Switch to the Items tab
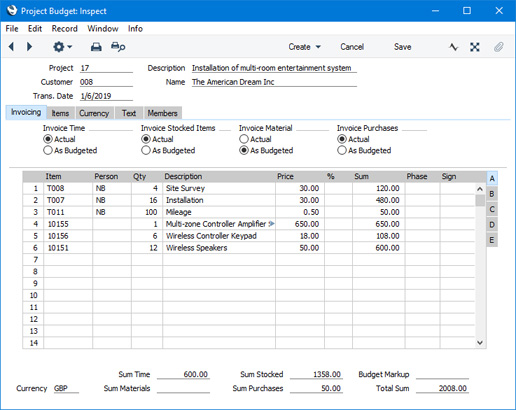 pos(60,113)
